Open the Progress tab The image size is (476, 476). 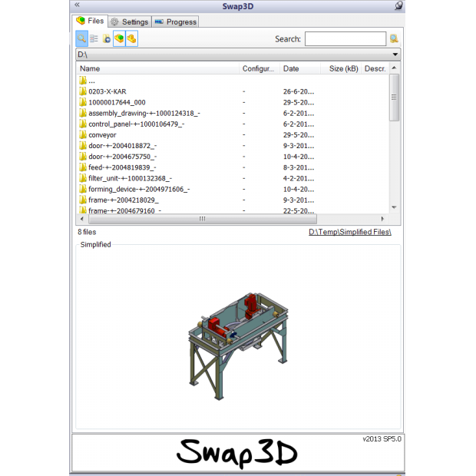(x=176, y=21)
